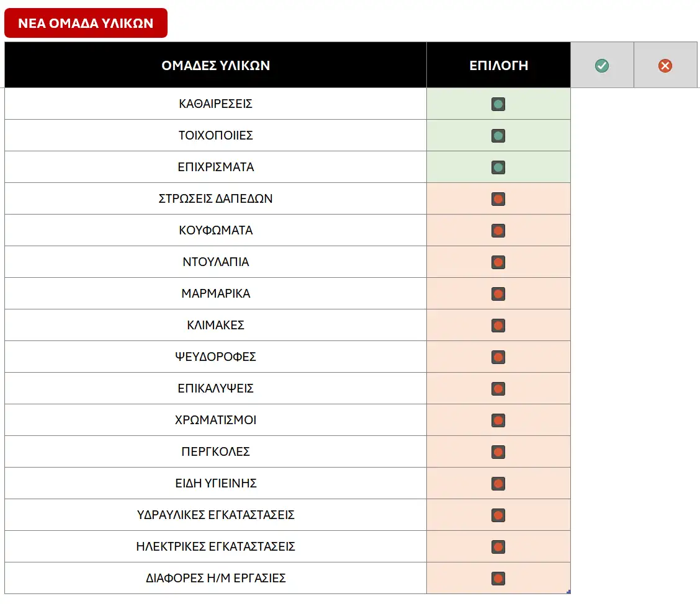This screenshot has height=604, width=700.
Task: Select the ΨΕΥΔΟΡΟΦΕΣ red indicator
Action: coord(498,357)
